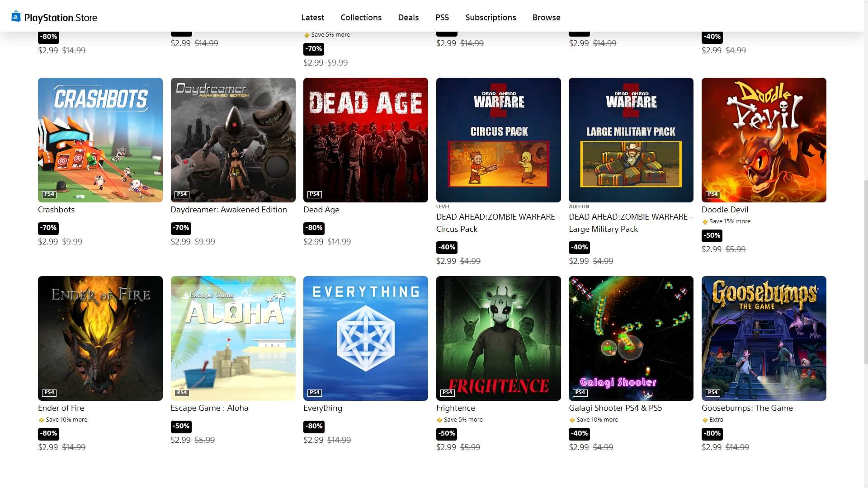Click the PS Plus icon beside Doodle Devil's Save 15% more
Viewport: 868px width, 488px height.
[705, 222]
